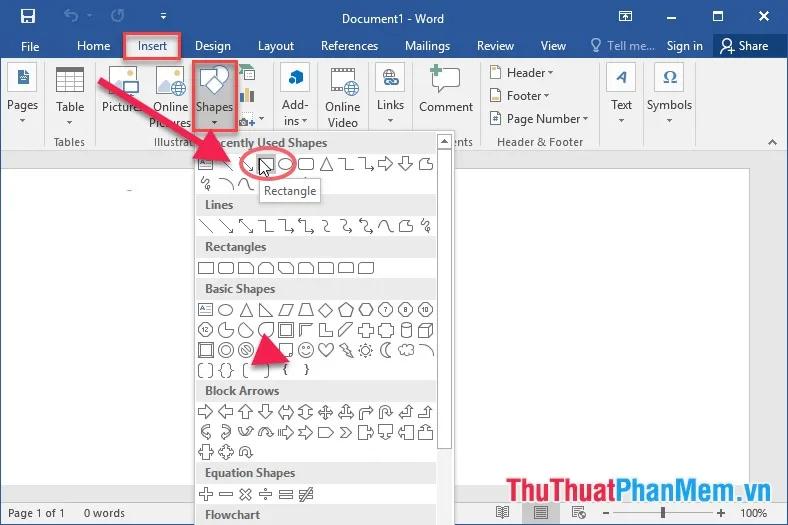
Task: Select the Parallelogram shape
Action: pos(286,310)
